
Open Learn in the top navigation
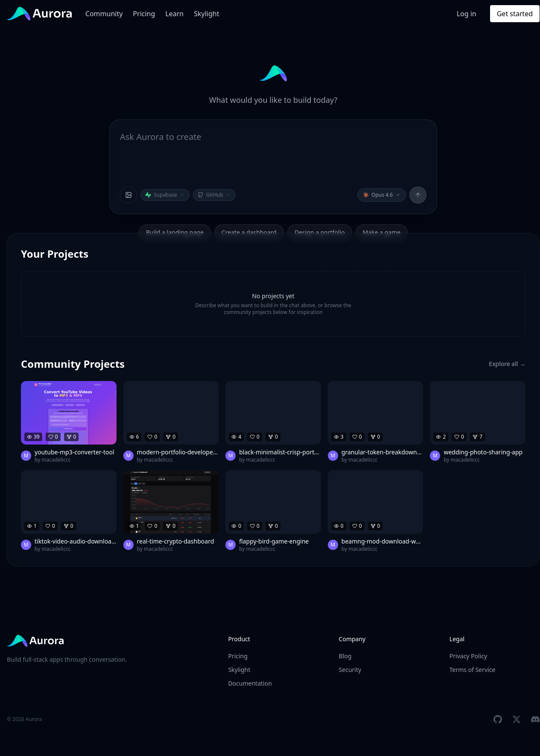[x=175, y=14]
